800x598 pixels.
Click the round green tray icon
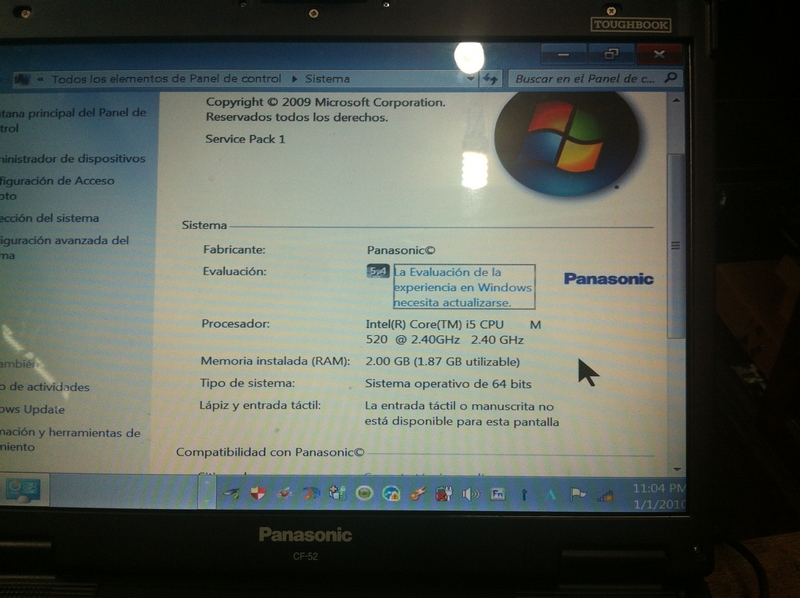pyautogui.click(x=364, y=493)
